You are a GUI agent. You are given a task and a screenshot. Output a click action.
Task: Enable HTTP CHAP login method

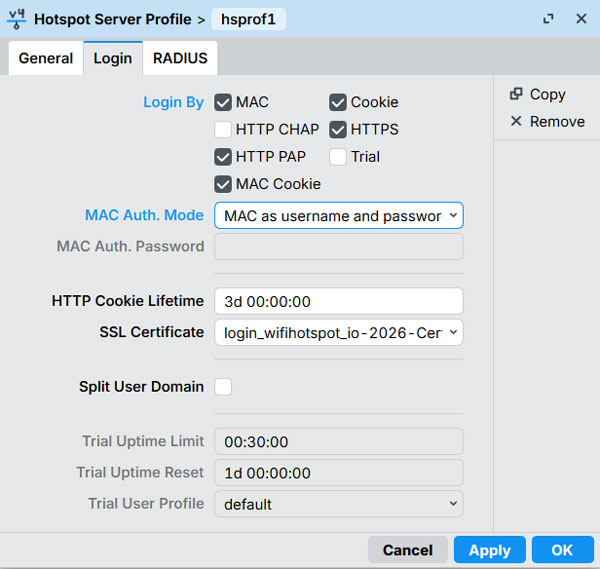tap(223, 129)
